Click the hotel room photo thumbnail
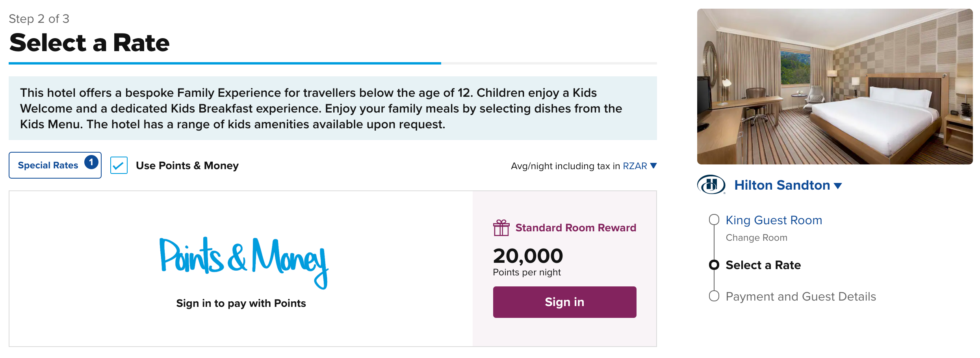The image size is (980, 358). click(834, 87)
